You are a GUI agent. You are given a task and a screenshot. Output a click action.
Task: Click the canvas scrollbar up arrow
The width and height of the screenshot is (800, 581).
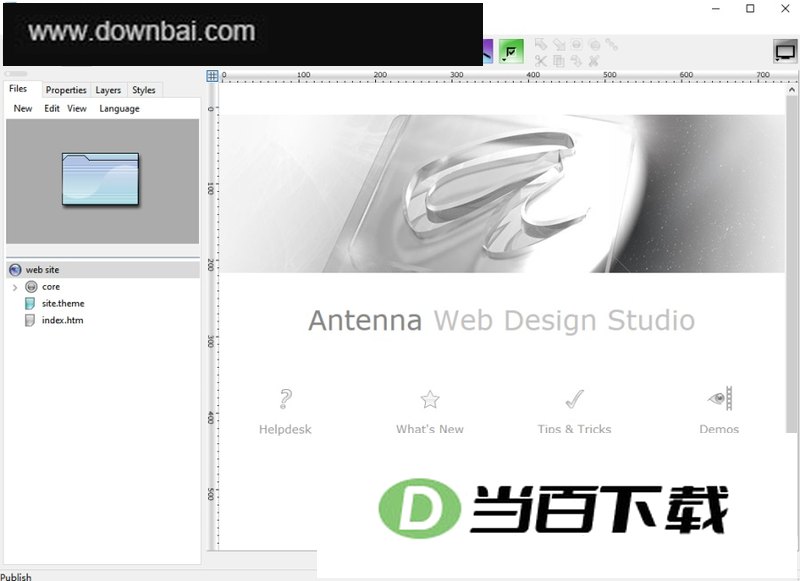(x=791, y=90)
